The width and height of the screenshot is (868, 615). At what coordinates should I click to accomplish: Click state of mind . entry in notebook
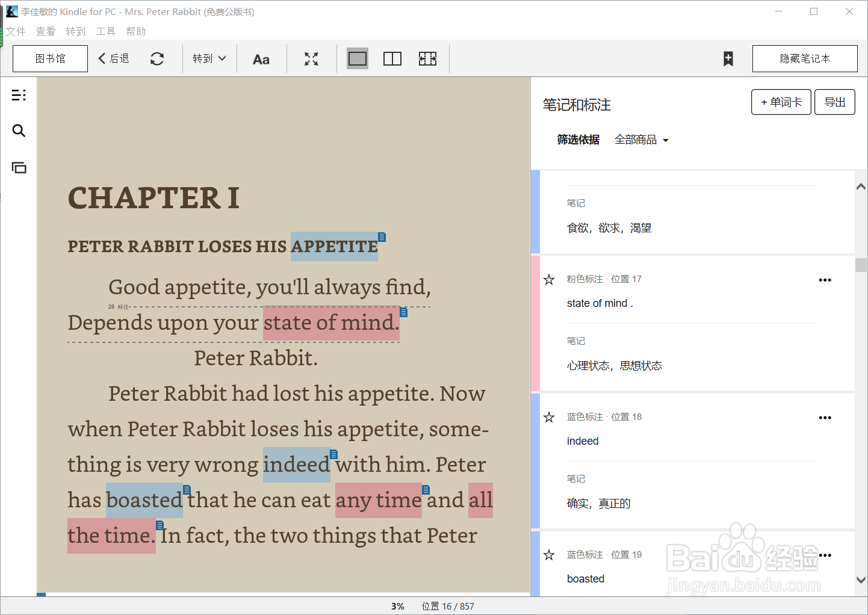point(600,303)
